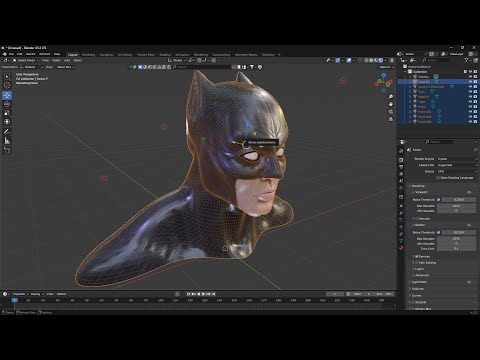Open the viewport Object menu

click(77, 60)
